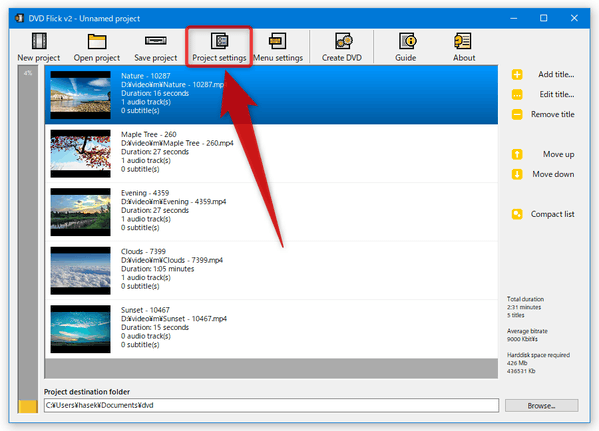Select the Sunset - 10467 thumbnail

point(81,329)
